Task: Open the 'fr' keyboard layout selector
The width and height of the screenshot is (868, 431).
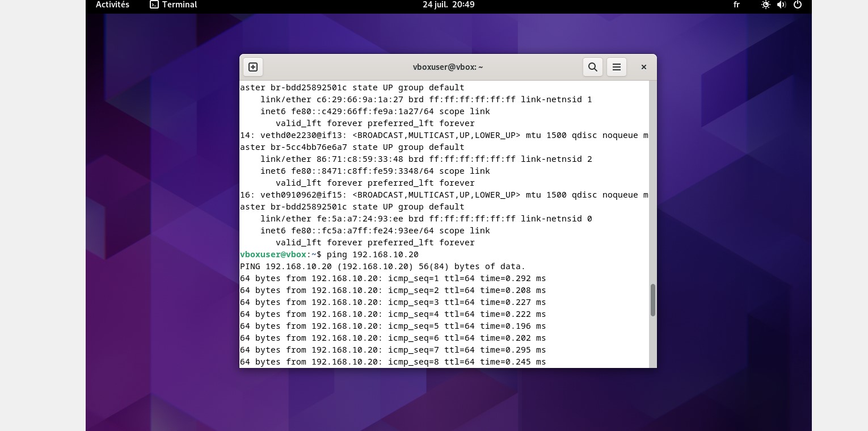Action: coord(736,5)
